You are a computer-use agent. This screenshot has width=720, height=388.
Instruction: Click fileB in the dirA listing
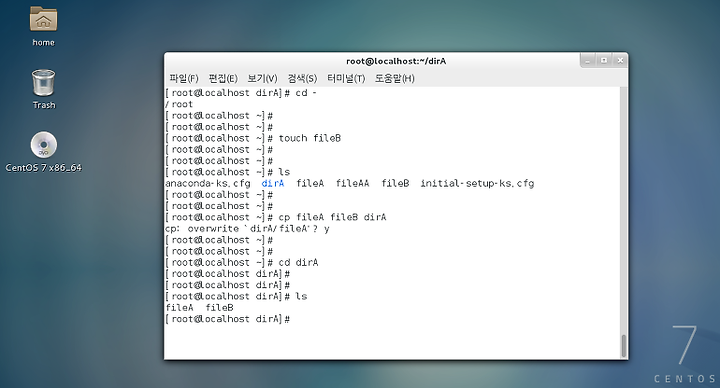(x=219, y=308)
